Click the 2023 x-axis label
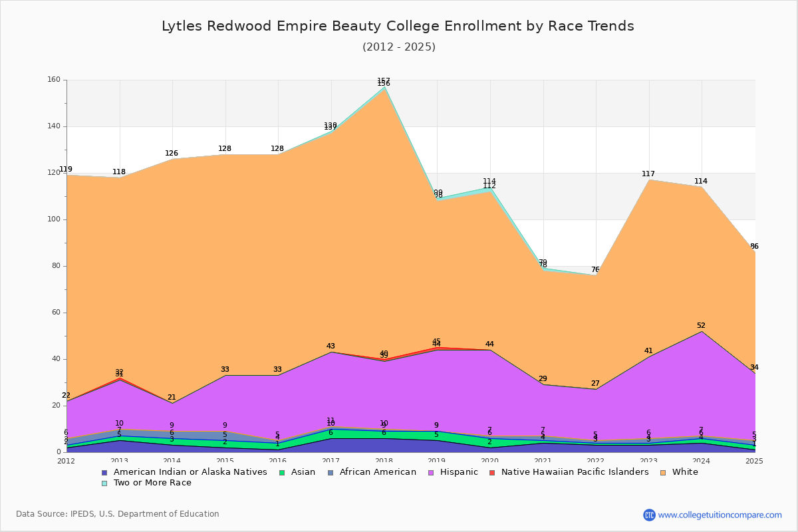Image resolution: width=798 pixels, height=532 pixels. 649,461
